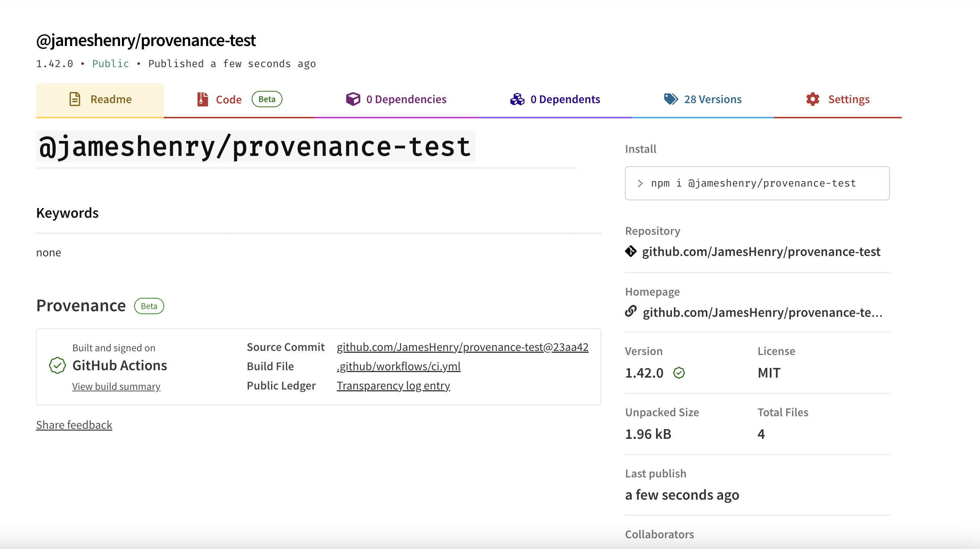980x549 pixels.
Task: Click the Dependencies package box icon
Action: [353, 99]
